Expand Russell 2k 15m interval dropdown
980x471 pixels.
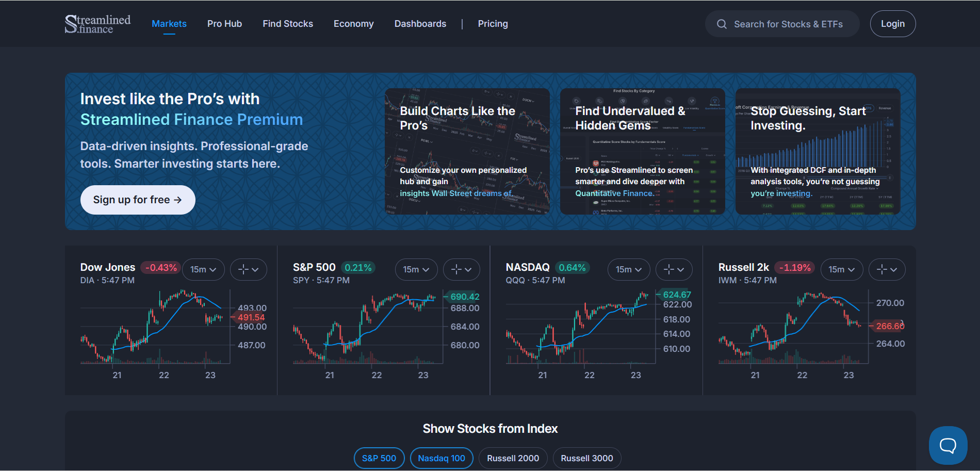[x=842, y=269]
